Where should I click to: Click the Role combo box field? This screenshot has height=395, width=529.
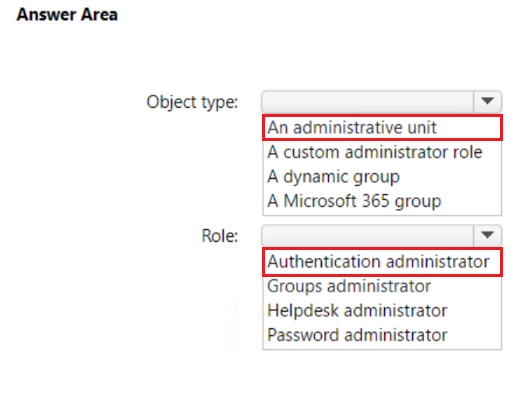click(x=382, y=235)
